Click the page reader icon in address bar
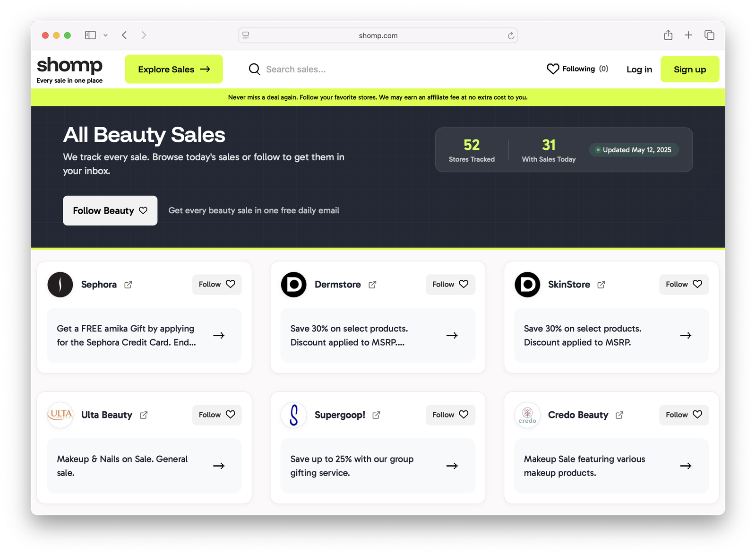756x556 pixels. coord(246,35)
